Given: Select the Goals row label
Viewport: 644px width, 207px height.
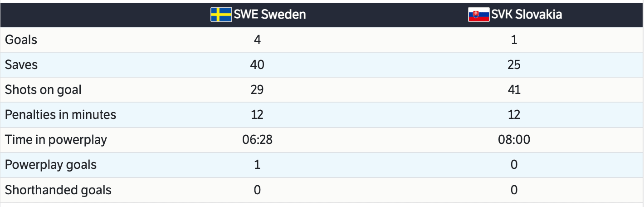Looking at the screenshot, I should click(21, 39).
